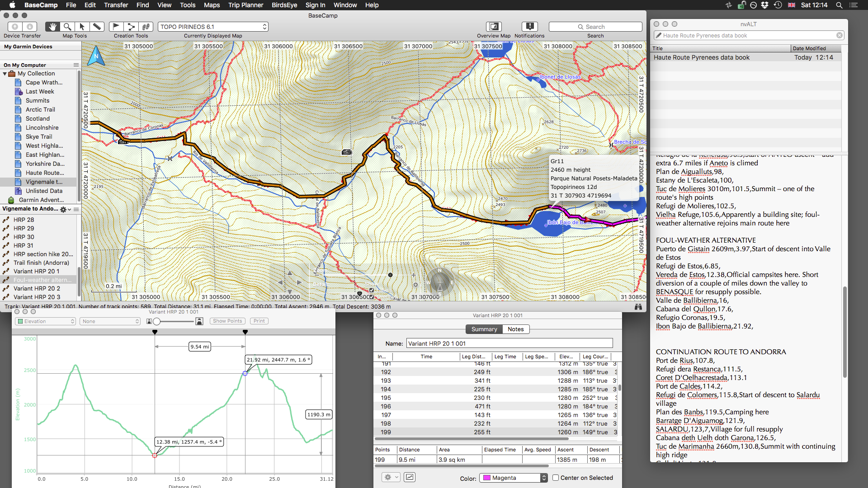Select the hand pan tool in Map Tools
868x488 pixels.
(x=52, y=27)
